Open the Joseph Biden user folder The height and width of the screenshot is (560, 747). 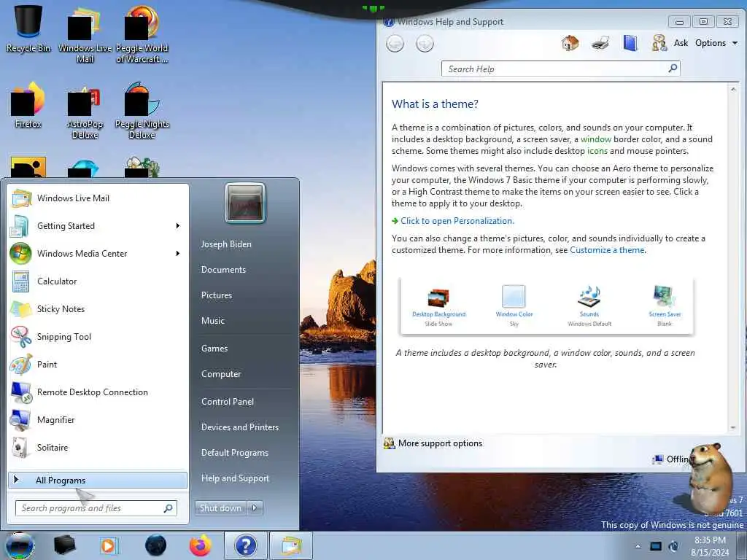tap(226, 244)
